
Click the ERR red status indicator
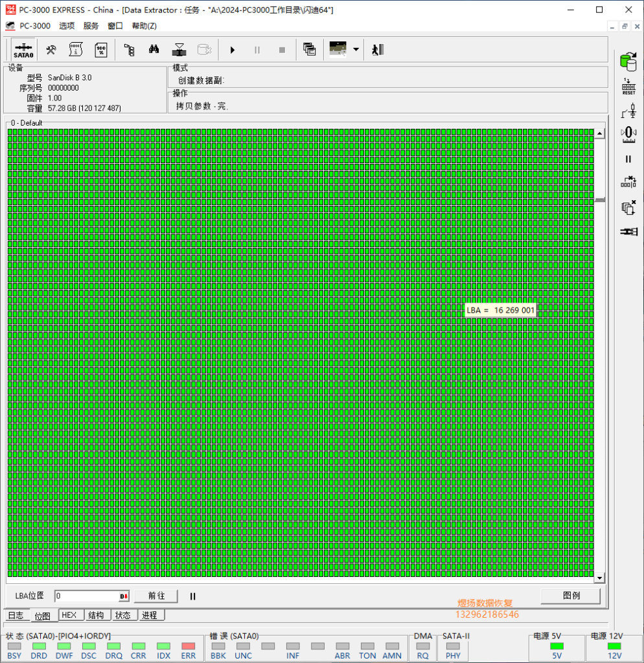(189, 646)
